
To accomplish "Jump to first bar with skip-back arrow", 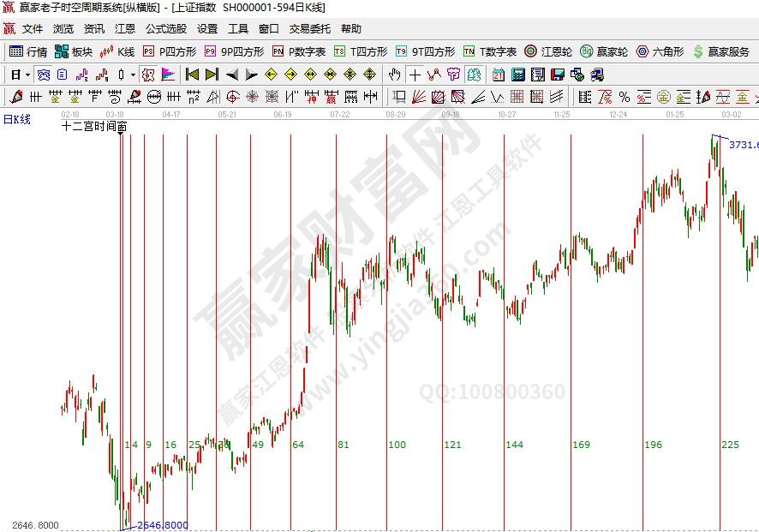I will point(193,75).
